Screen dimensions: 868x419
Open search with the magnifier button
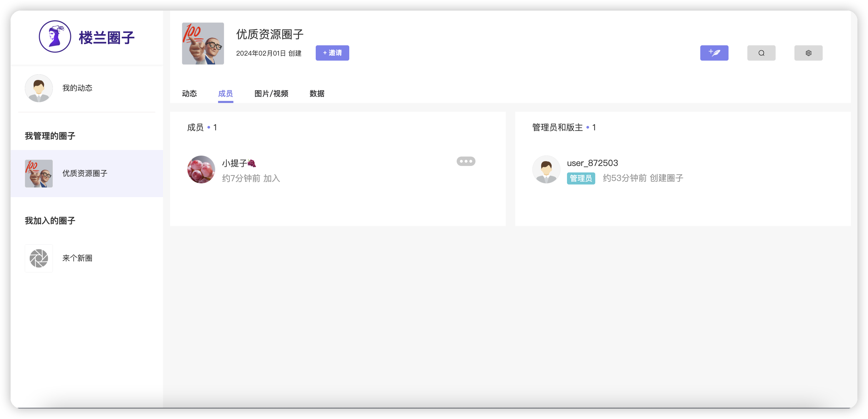click(761, 53)
